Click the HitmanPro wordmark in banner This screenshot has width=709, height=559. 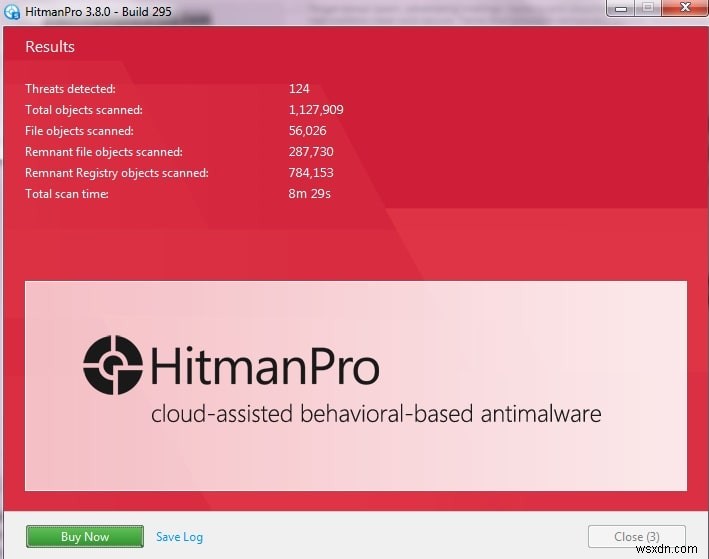point(265,367)
